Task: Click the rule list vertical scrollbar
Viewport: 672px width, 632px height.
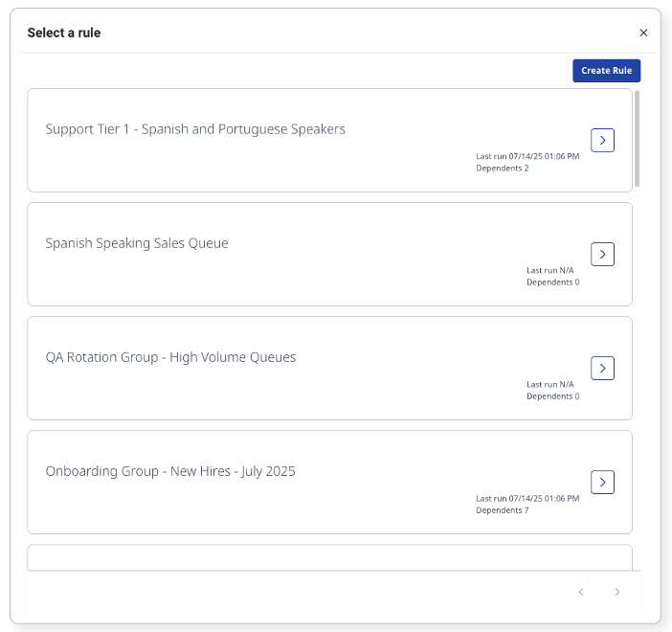Action: click(638, 138)
